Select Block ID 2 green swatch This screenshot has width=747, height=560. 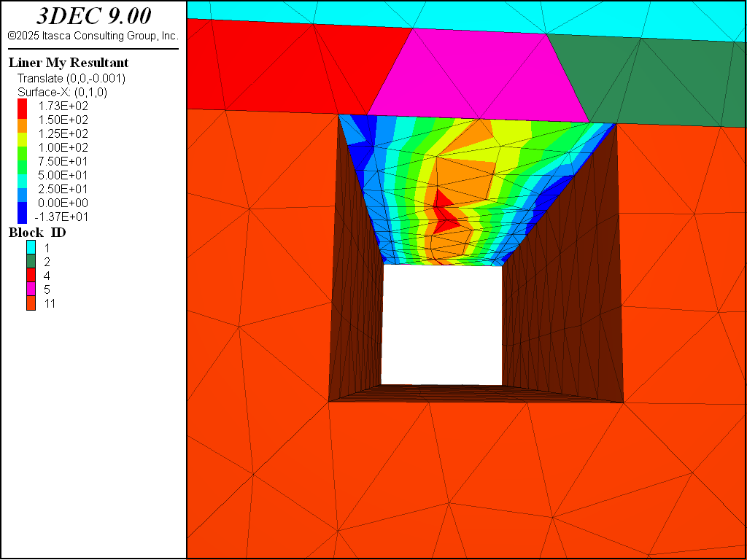31,261
